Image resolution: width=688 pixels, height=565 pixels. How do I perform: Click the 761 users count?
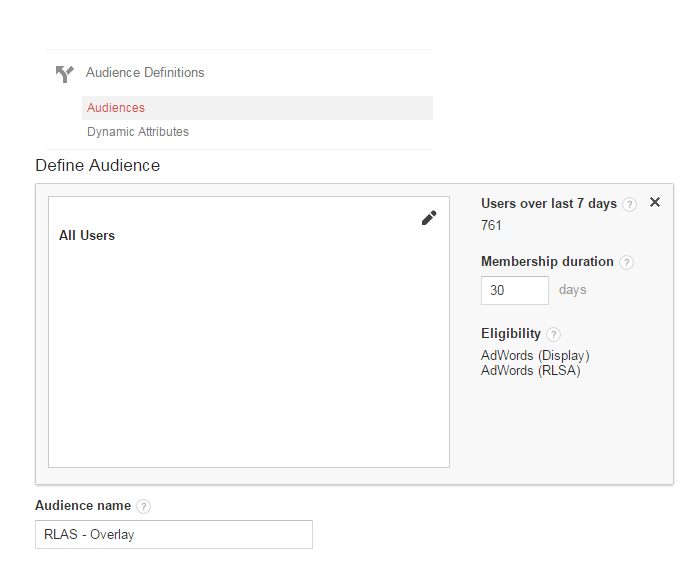(491, 225)
